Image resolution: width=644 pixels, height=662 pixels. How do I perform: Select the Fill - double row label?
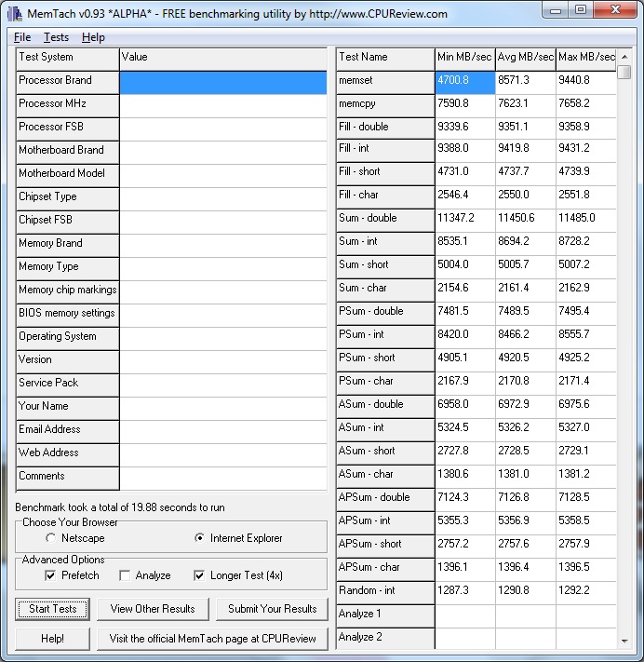[x=385, y=129]
